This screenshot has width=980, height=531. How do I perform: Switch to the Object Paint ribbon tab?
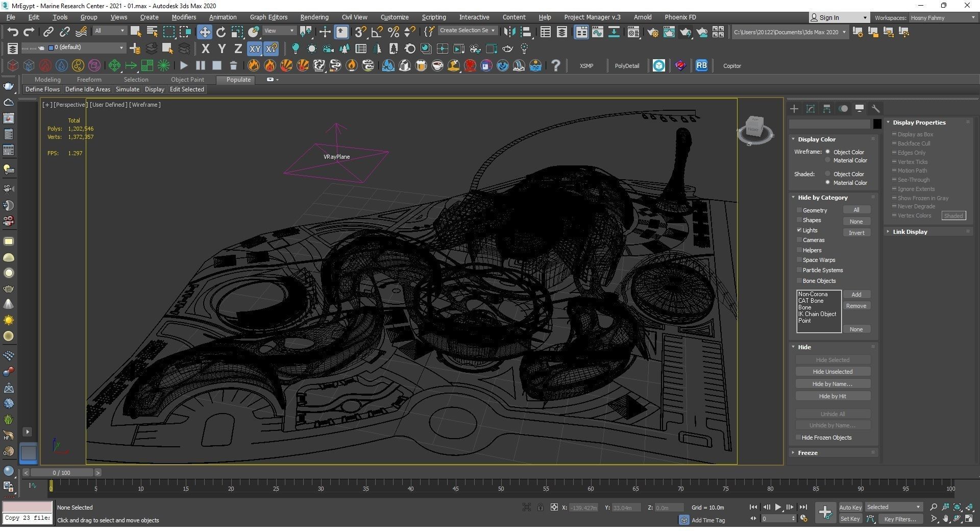click(187, 80)
